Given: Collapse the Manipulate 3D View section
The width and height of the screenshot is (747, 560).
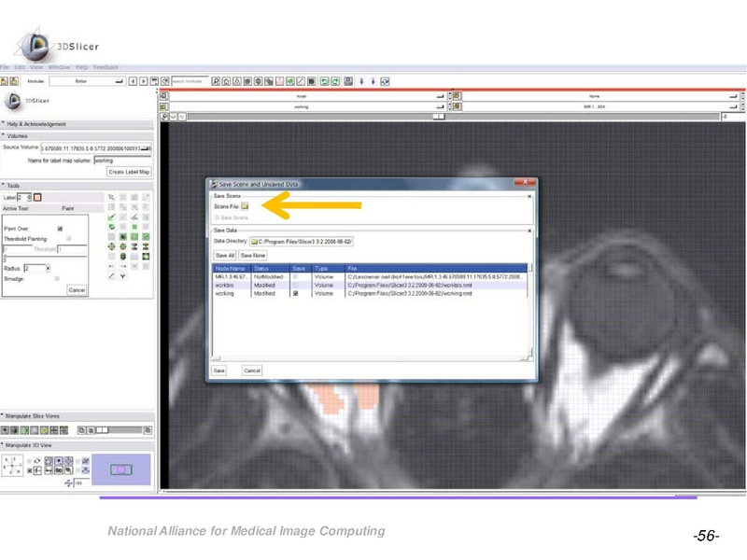Looking at the screenshot, I should (x=77, y=446).
